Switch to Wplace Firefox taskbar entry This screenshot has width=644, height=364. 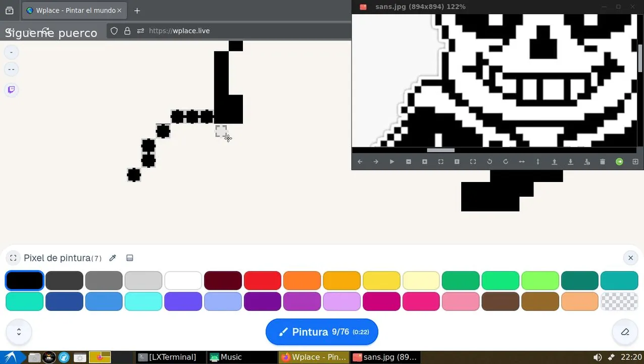pos(314,357)
